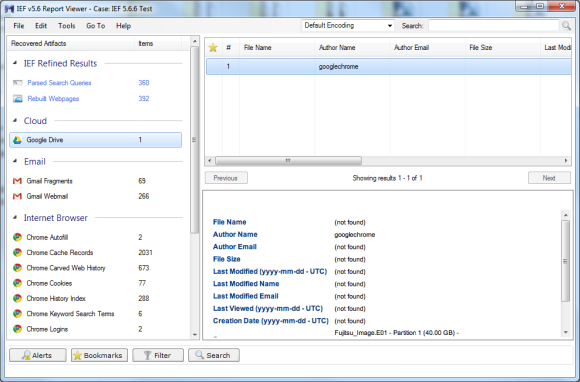
Task: Click the Fujitsu_Image.E01 source text
Action: point(397,333)
